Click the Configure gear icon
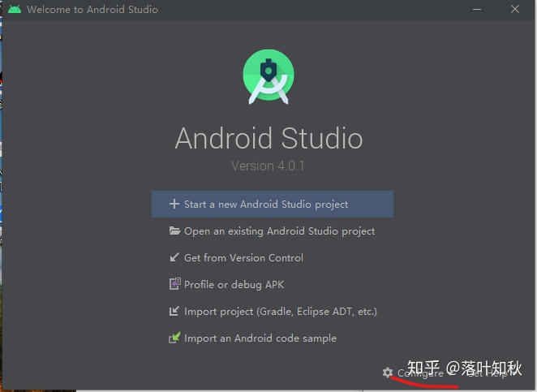The image size is (537, 392). coord(388,373)
